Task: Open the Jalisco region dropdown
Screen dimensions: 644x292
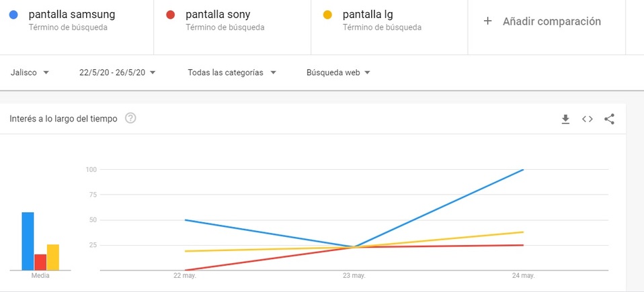Action: [30, 72]
